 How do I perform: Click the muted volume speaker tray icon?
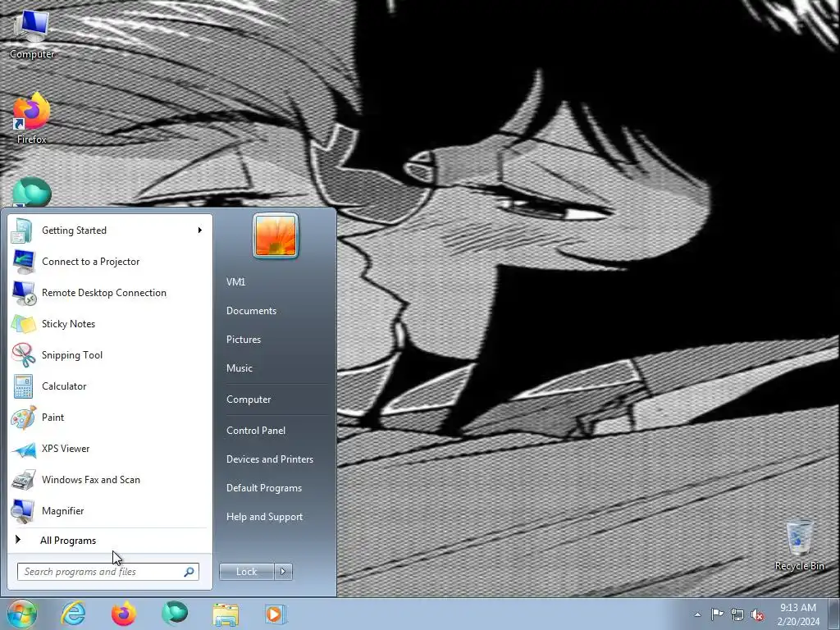click(x=757, y=615)
